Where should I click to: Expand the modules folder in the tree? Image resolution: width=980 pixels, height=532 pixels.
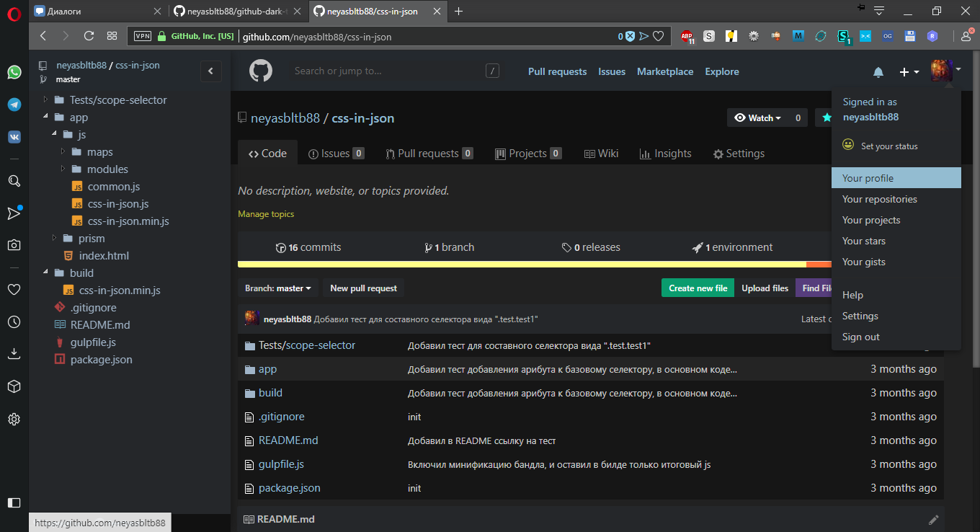click(x=63, y=169)
